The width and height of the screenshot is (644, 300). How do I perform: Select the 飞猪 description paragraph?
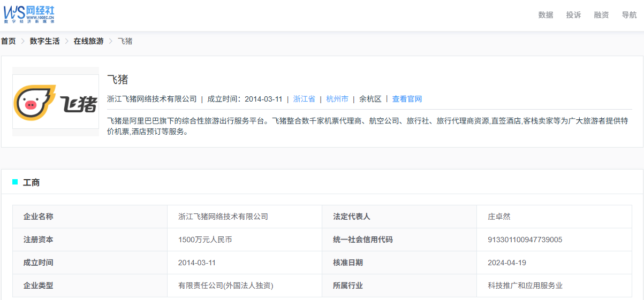pyautogui.click(x=367, y=126)
